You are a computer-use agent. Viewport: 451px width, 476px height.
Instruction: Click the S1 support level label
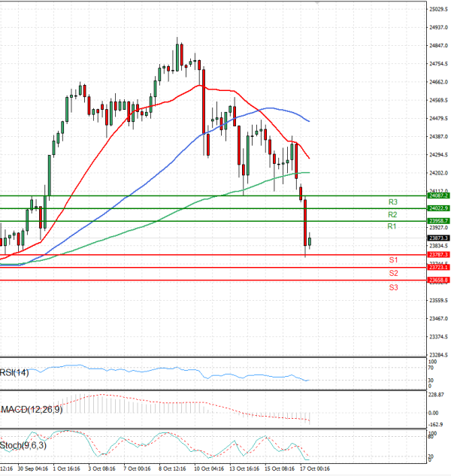tap(393, 260)
